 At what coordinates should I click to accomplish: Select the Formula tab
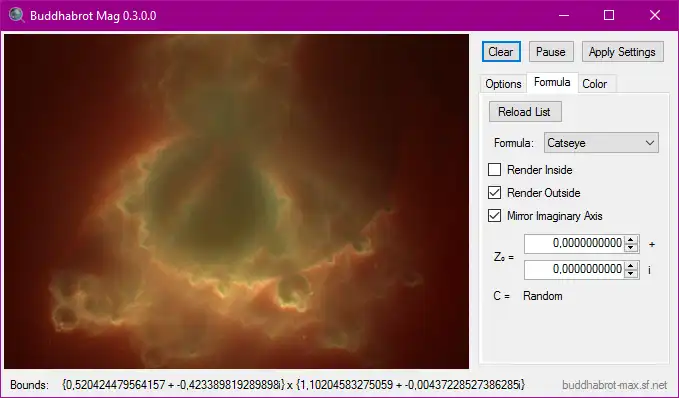(552, 82)
